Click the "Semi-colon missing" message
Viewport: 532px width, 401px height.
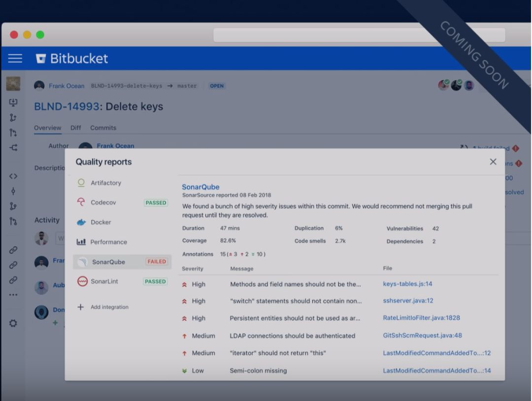pyautogui.click(x=258, y=371)
